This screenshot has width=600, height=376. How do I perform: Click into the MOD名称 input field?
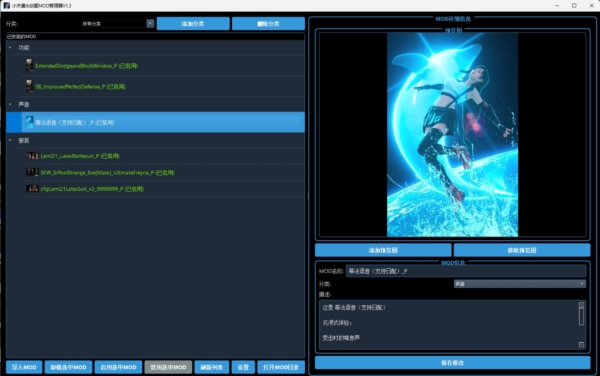tap(466, 271)
